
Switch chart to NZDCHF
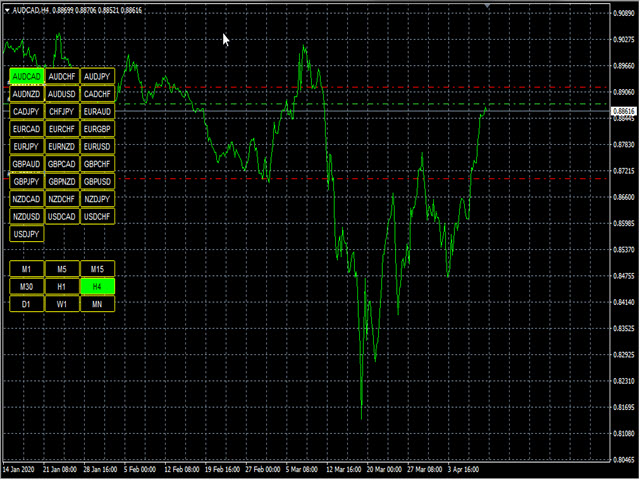click(62, 199)
